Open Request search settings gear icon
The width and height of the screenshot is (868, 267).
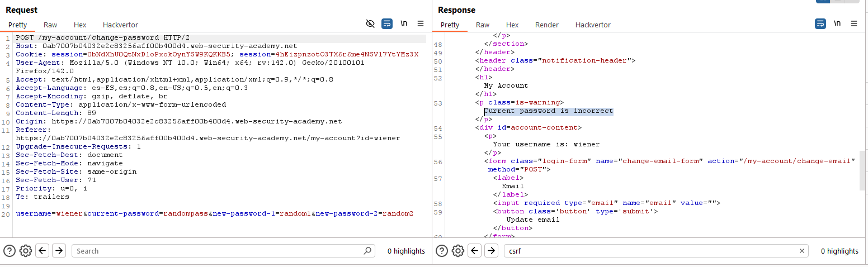[25, 251]
